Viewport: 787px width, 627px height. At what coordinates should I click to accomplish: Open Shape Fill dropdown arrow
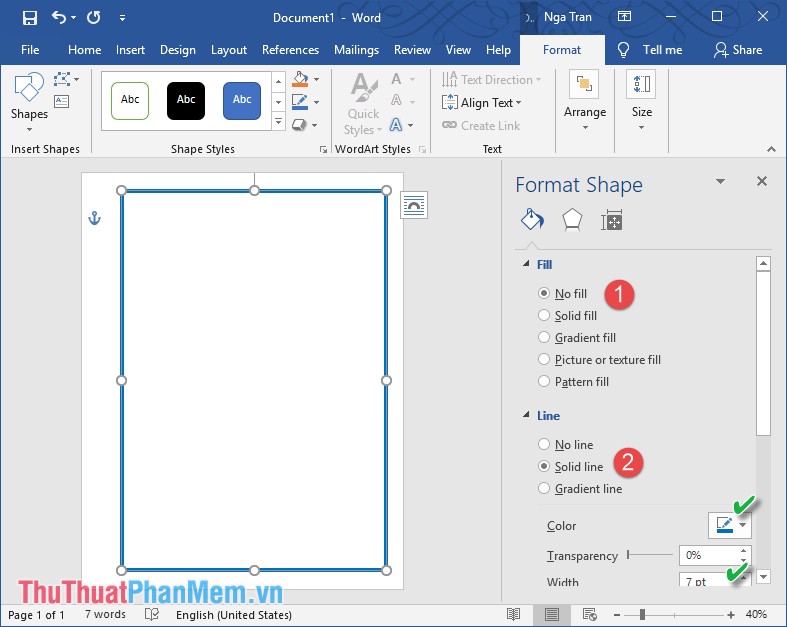pos(316,79)
